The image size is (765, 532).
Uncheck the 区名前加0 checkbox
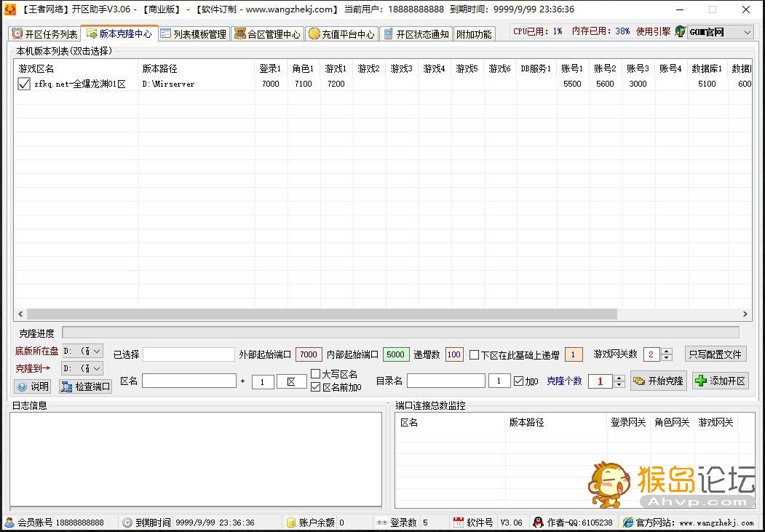coord(316,387)
